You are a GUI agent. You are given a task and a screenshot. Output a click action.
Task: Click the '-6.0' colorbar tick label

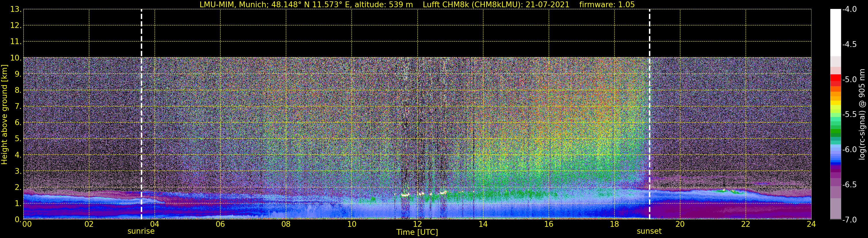pyautogui.click(x=850, y=150)
